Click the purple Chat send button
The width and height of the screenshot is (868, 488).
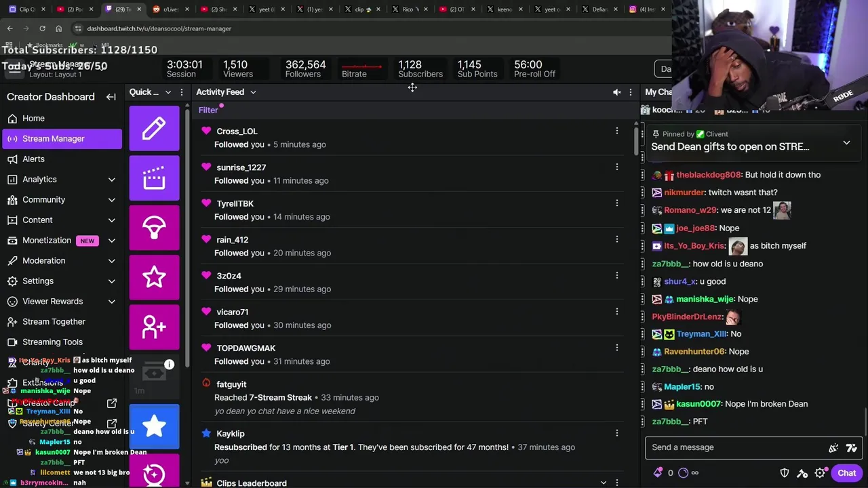tap(846, 473)
